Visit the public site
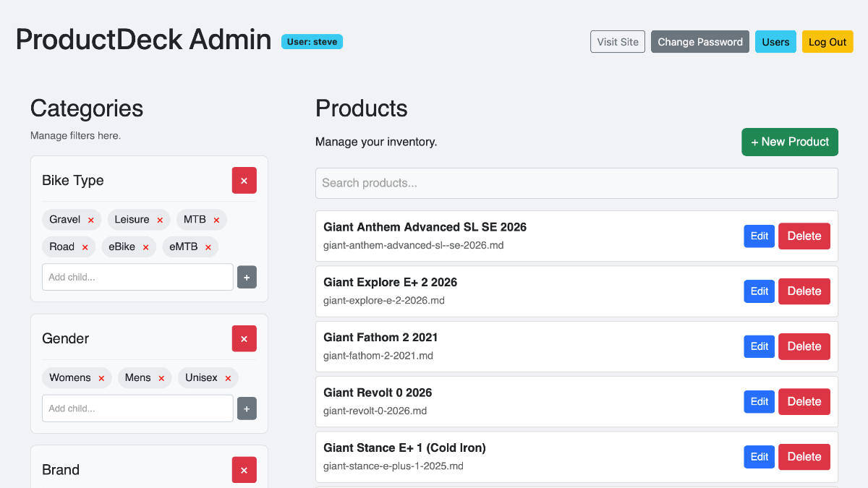The width and height of the screenshot is (868, 488). tap(617, 41)
